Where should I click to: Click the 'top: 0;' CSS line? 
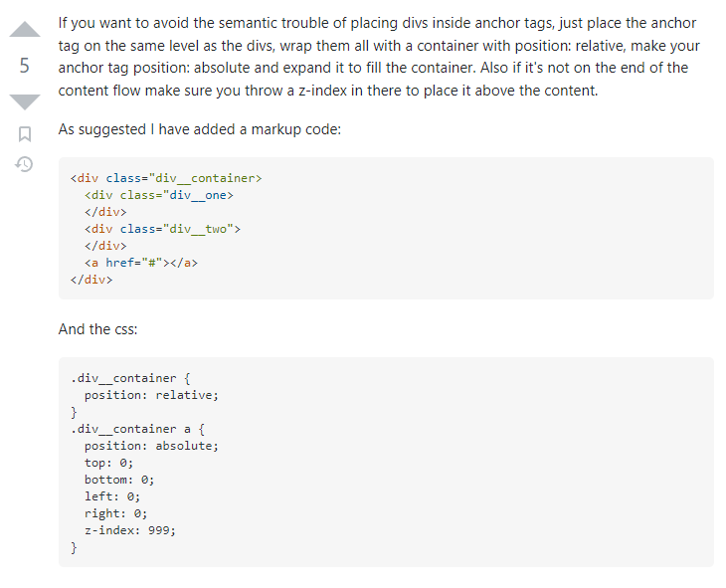108,463
